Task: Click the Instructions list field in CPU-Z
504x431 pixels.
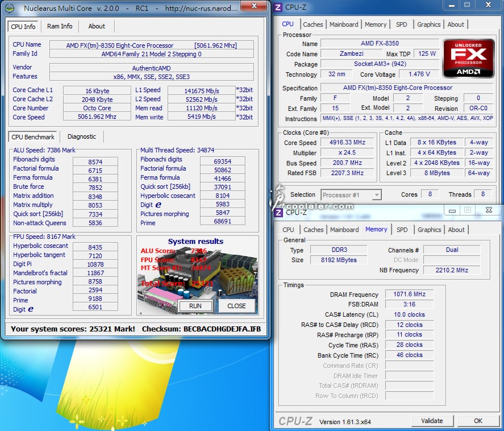Action: (407, 118)
